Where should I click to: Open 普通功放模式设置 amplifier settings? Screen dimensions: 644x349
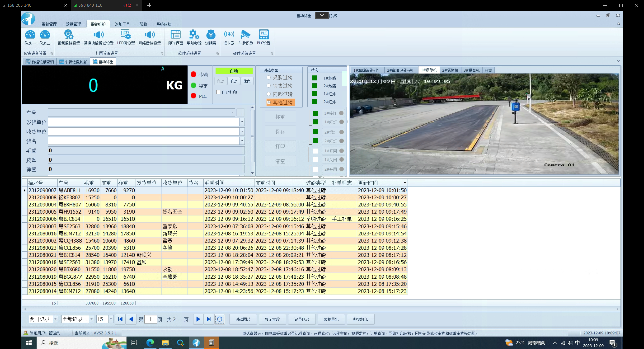[x=99, y=37]
